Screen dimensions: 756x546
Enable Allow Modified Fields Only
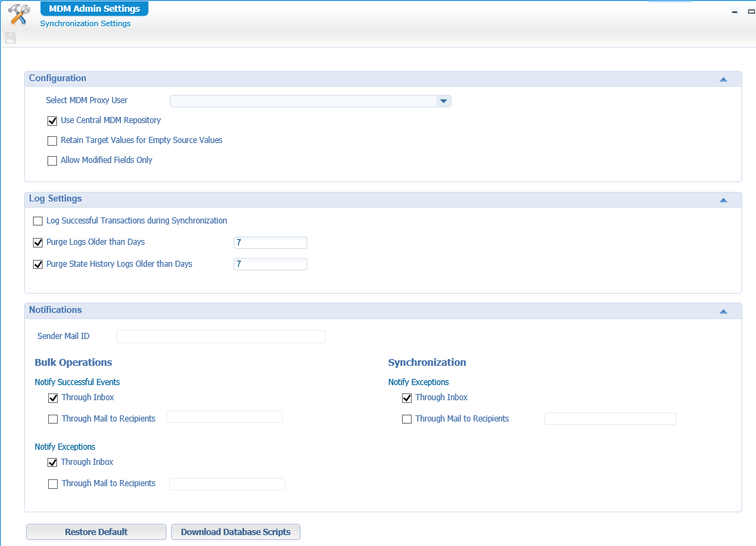52,161
